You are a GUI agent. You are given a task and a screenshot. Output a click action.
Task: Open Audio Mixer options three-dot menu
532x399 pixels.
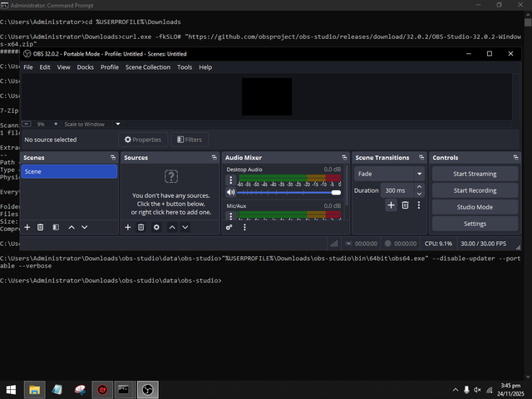coord(244,227)
